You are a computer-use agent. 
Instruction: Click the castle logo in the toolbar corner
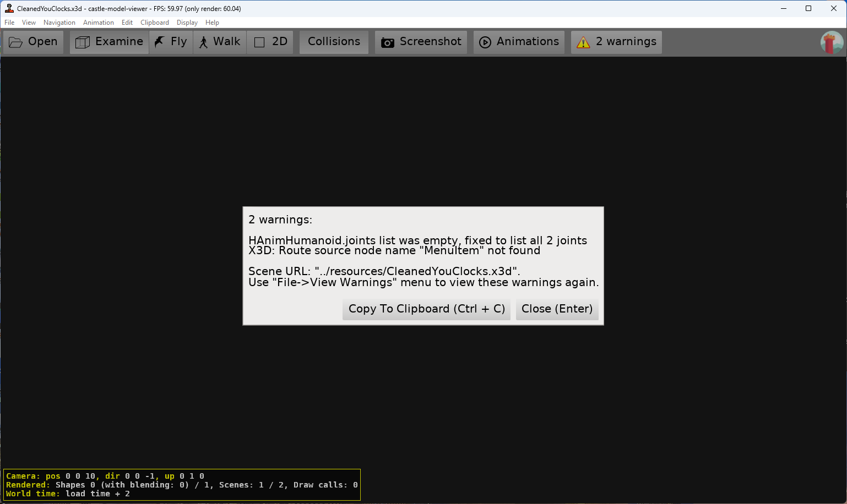pos(831,42)
